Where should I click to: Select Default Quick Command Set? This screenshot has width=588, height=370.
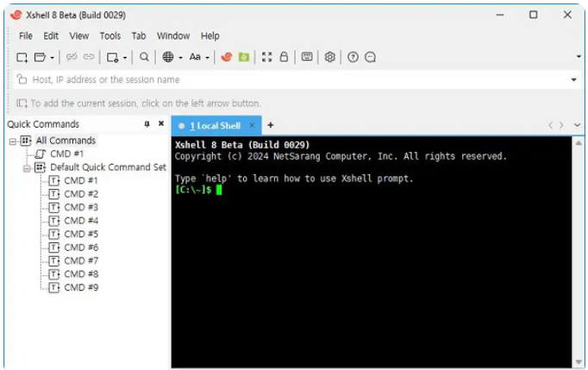(x=108, y=167)
